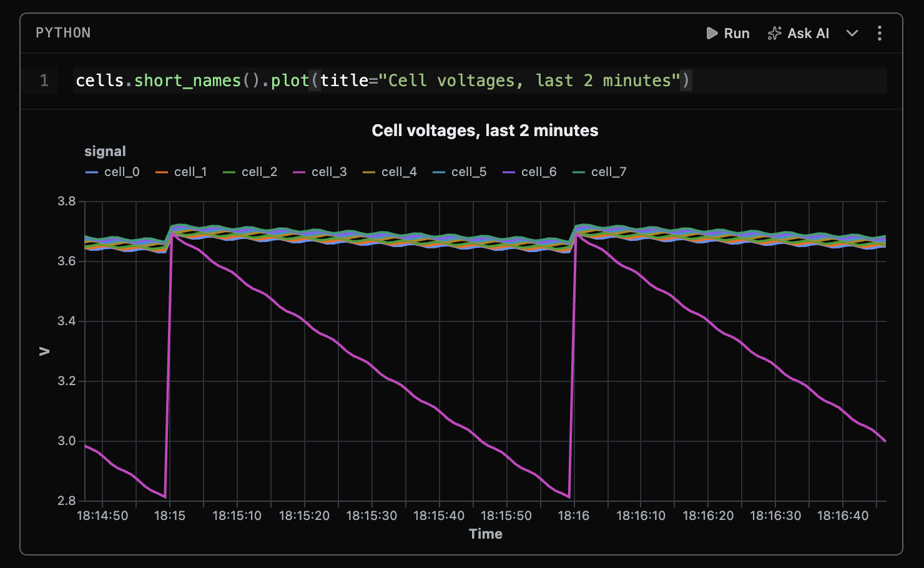Image resolution: width=924 pixels, height=568 pixels.
Task: Click line number 1 in gutter
Action: [x=44, y=81]
